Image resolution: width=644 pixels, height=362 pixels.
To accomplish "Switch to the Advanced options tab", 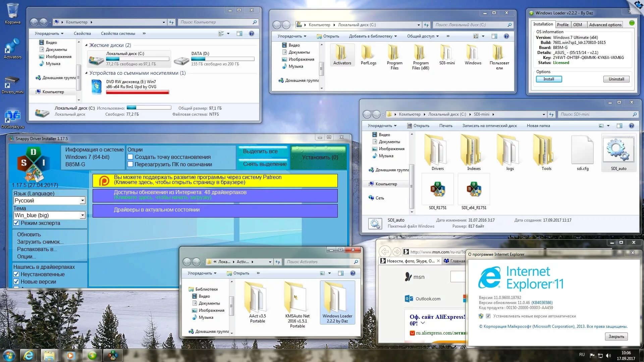I will (x=605, y=25).
